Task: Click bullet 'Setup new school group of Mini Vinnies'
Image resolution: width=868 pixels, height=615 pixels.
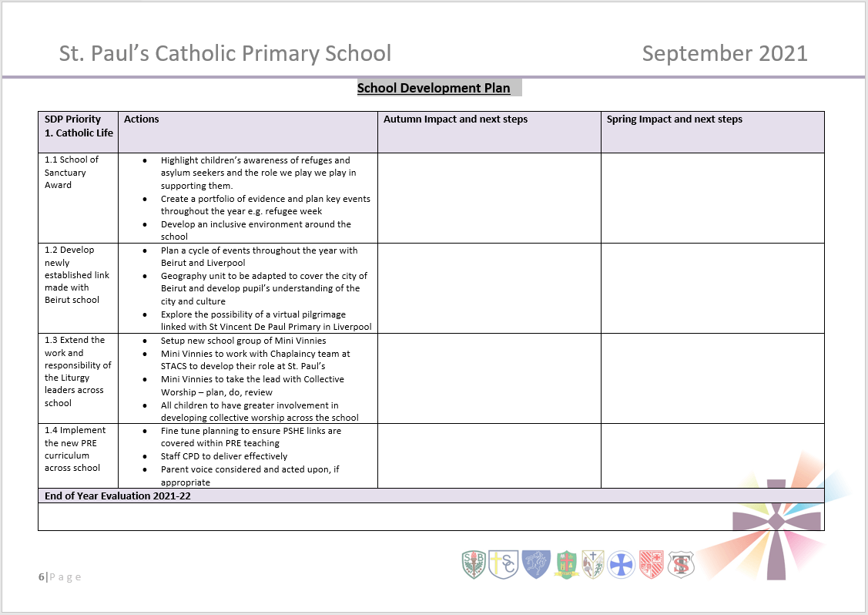Action: (x=243, y=341)
